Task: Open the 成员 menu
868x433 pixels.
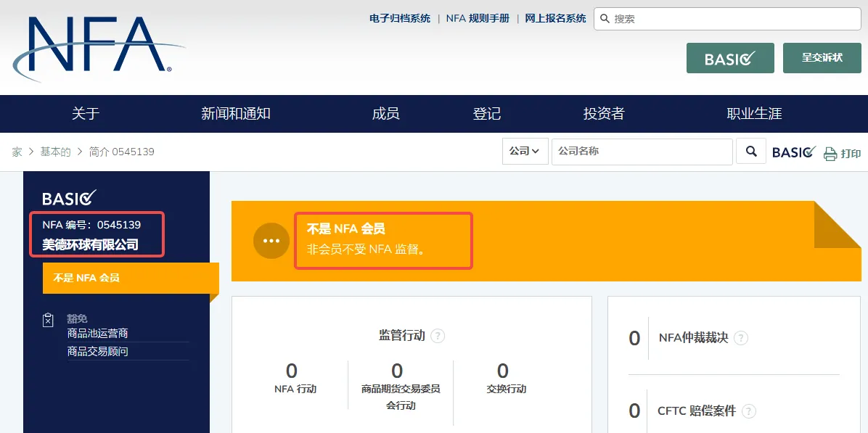Action: tap(386, 114)
